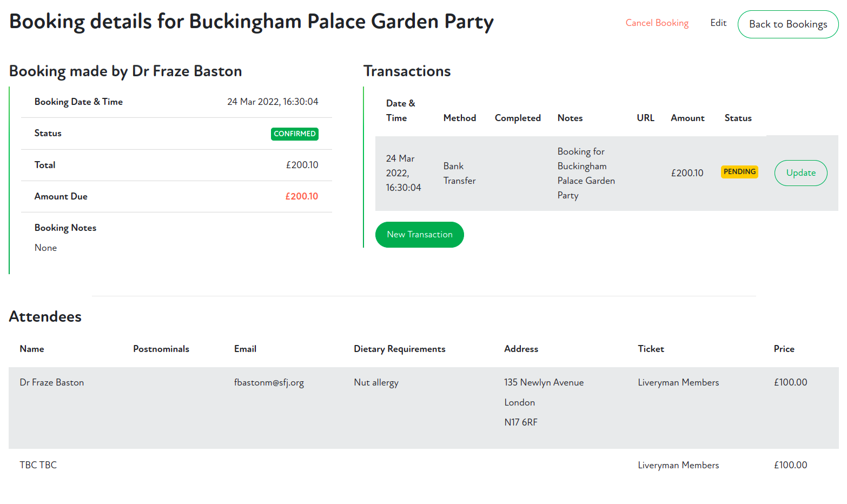Click the Price column header in Attendees
Image resolution: width=847 pixels, height=504 pixels.
click(x=784, y=349)
